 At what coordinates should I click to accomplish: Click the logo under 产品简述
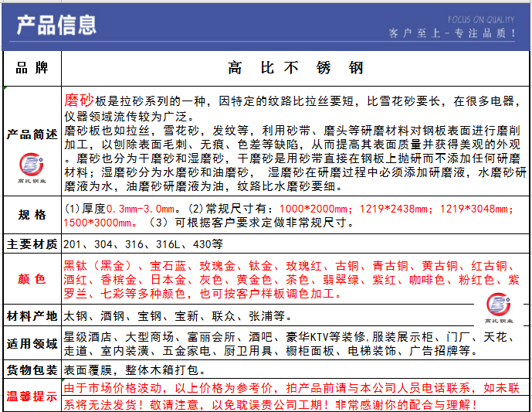[32, 168]
